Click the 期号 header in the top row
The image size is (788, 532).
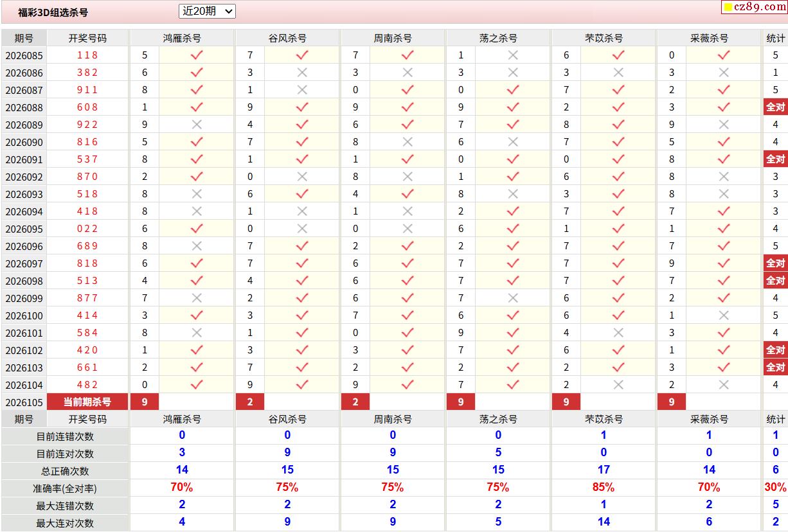[x=24, y=38]
